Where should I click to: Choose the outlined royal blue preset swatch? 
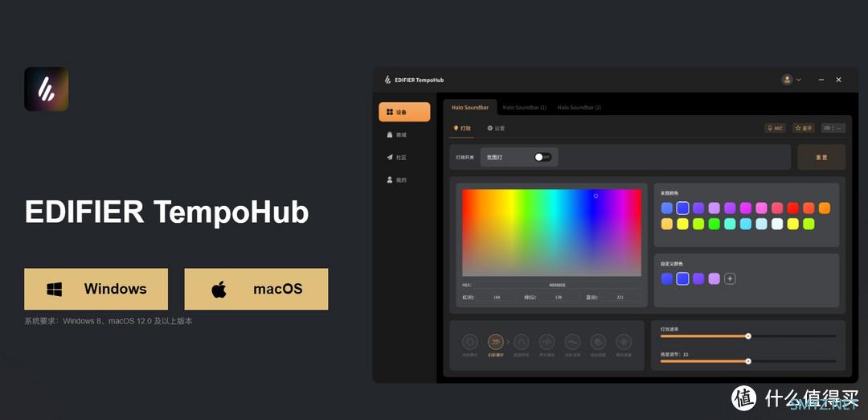[x=682, y=208]
